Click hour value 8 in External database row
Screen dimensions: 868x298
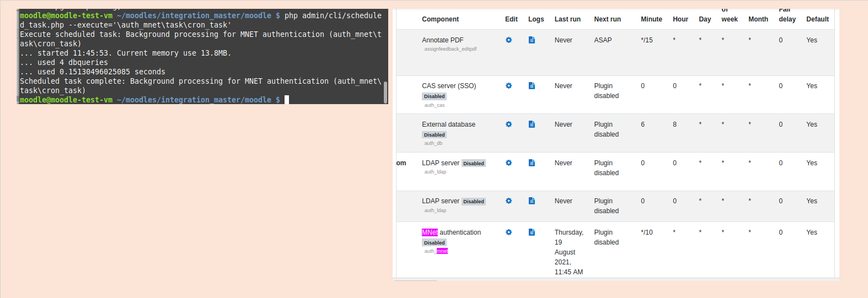tap(674, 124)
